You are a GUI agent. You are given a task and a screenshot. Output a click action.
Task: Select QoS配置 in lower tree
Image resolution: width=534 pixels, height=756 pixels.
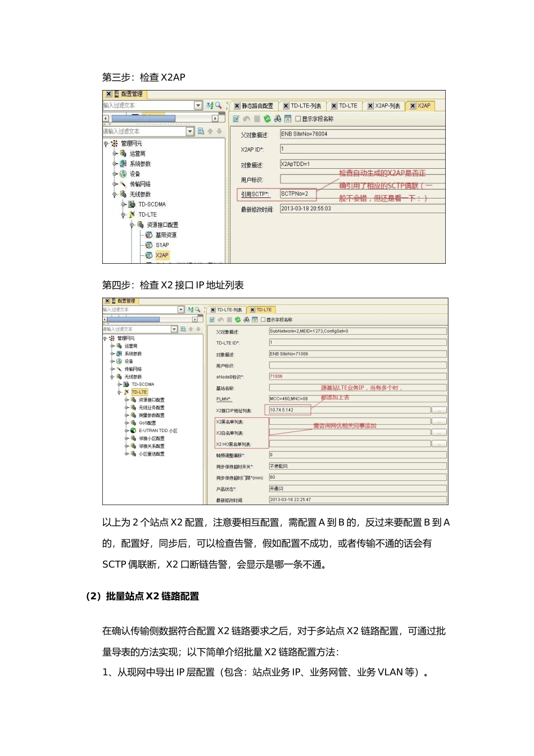(147, 424)
